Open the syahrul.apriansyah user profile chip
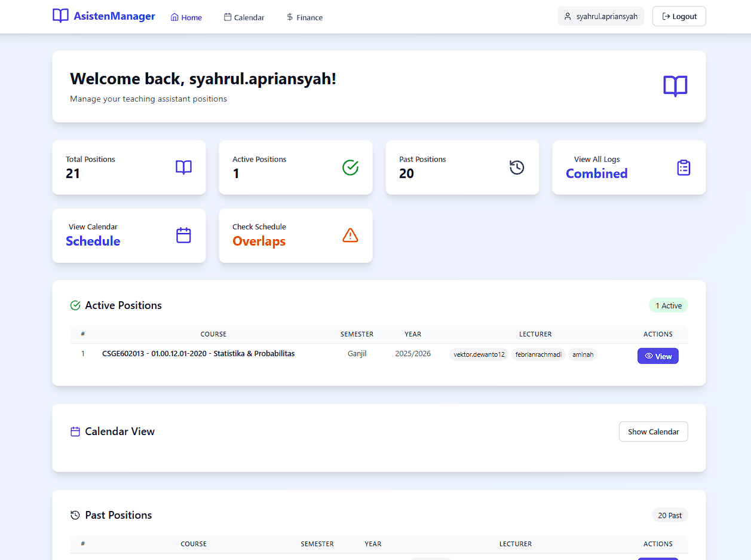This screenshot has height=560, width=751. click(x=600, y=16)
